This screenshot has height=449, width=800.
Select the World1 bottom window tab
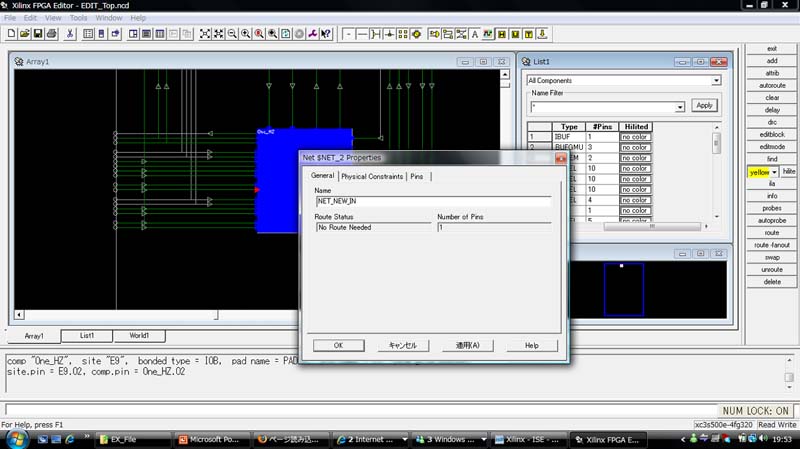139,335
